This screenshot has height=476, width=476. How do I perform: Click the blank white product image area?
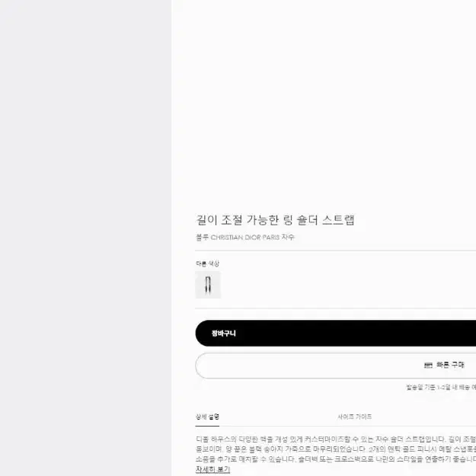point(324,101)
